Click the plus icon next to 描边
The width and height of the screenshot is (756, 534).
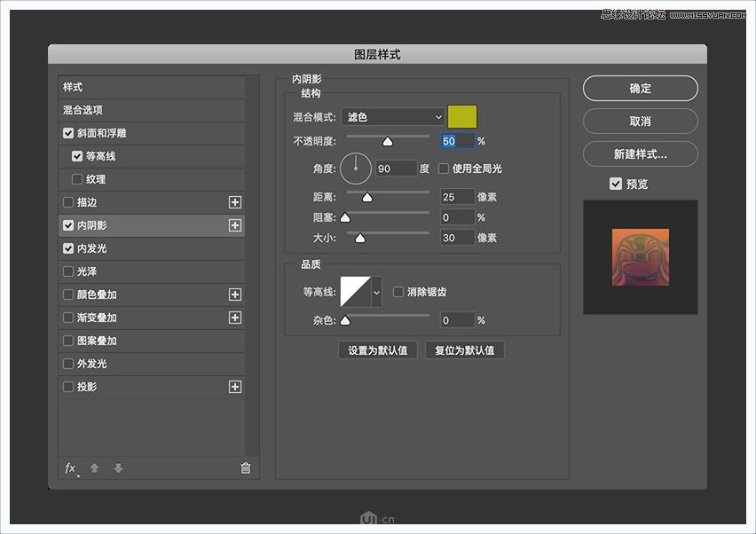(x=235, y=202)
